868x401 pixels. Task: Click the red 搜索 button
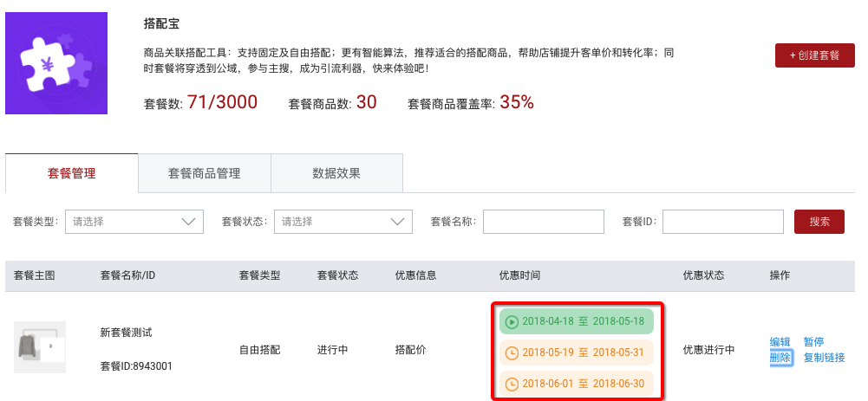(x=819, y=222)
